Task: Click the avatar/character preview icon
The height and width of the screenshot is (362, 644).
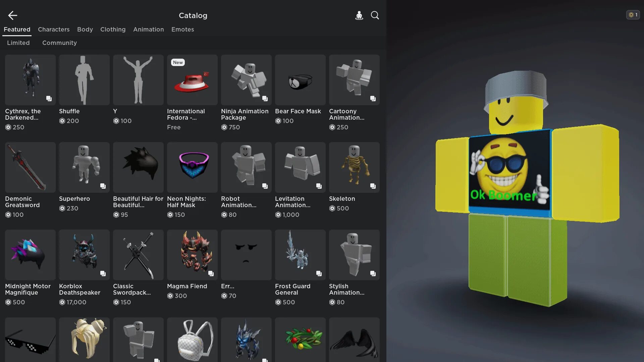Action: [360, 15]
